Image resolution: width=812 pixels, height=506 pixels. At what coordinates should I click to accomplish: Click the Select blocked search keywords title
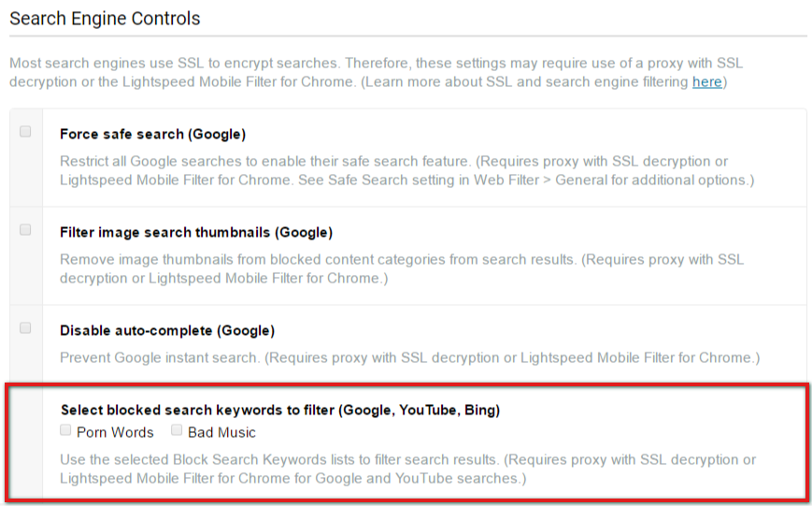click(280, 410)
